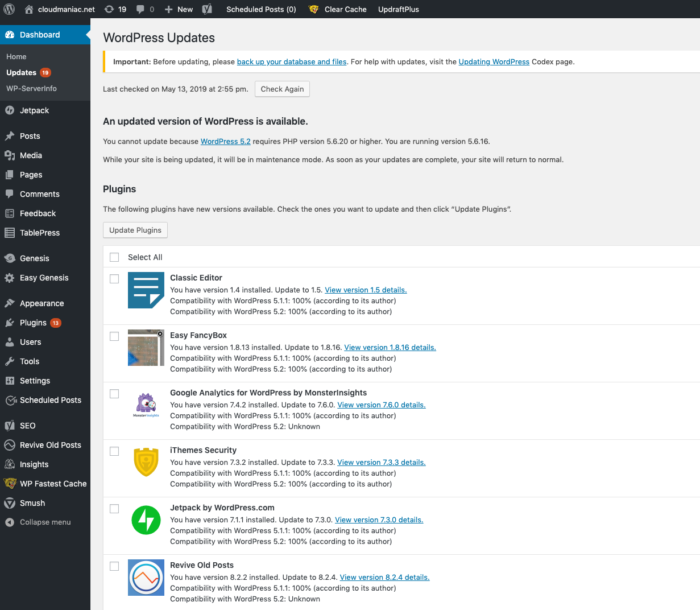Image resolution: width=700 pixels, height=610 pixels.
Task: Click the plus icon for New content
Action: pyautogui.click(x=168, y=9)
